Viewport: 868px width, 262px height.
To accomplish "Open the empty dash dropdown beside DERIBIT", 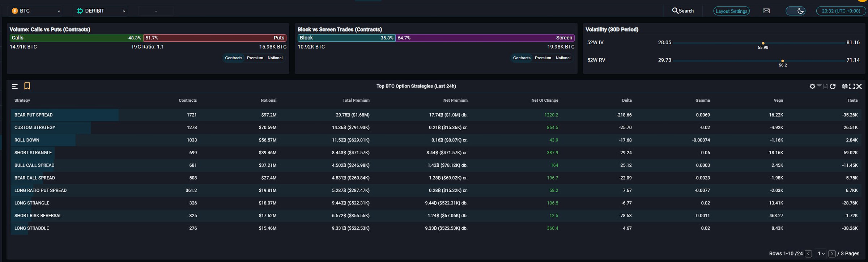I will (x=156, y=11).
